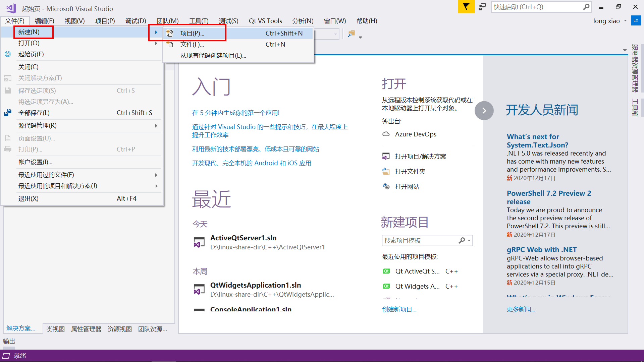Select the Qt Widgets Application template icon
This screenshot has width=644, height=362.
tap(386, 286)
